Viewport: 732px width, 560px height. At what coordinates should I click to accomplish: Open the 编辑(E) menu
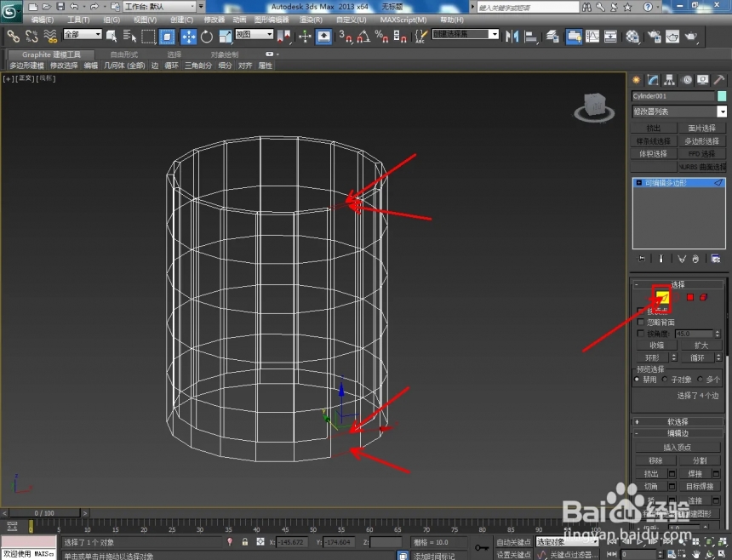43,20
